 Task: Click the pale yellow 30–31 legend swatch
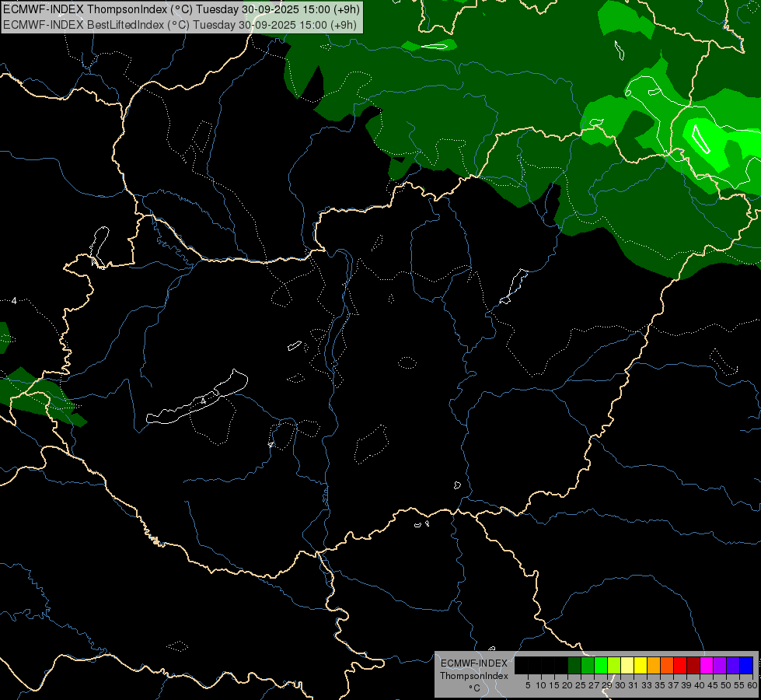627,665
